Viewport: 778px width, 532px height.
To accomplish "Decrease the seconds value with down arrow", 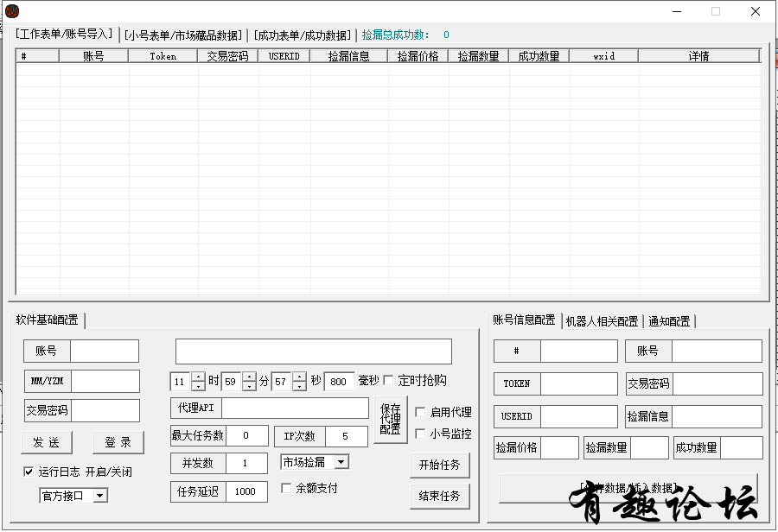I will [x=300, y=386].
